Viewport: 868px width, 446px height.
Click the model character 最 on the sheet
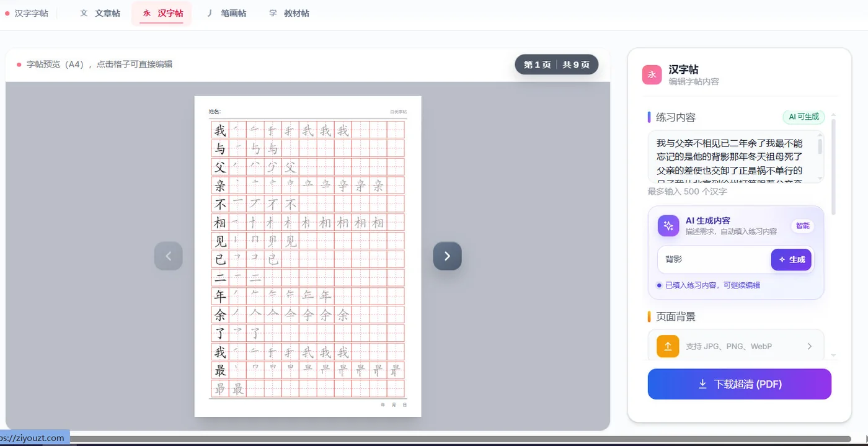pos(220,371)
